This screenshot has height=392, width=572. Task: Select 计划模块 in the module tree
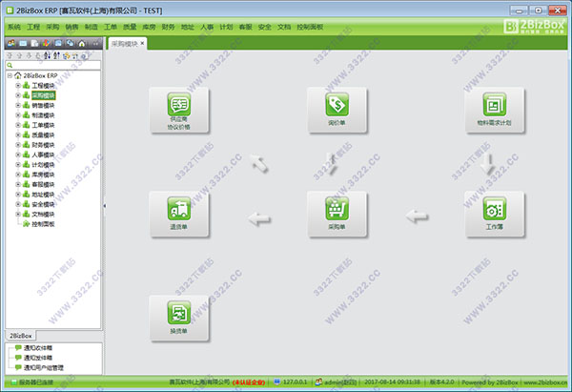(44, 165)
